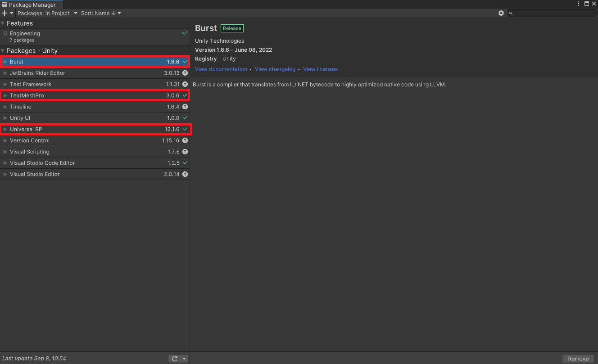Select the Visual Scripting package name
Viewport: 598px width, 364px height.
(x=30, y=152)
